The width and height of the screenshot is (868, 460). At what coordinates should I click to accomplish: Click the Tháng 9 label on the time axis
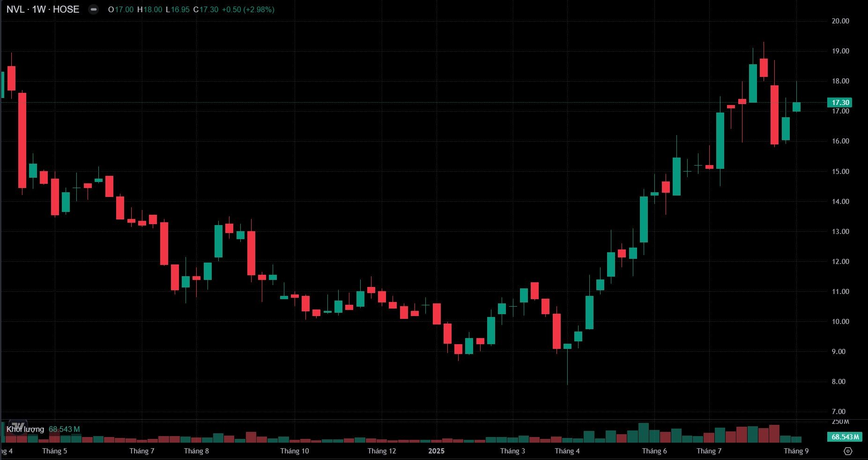pos(796,451)
